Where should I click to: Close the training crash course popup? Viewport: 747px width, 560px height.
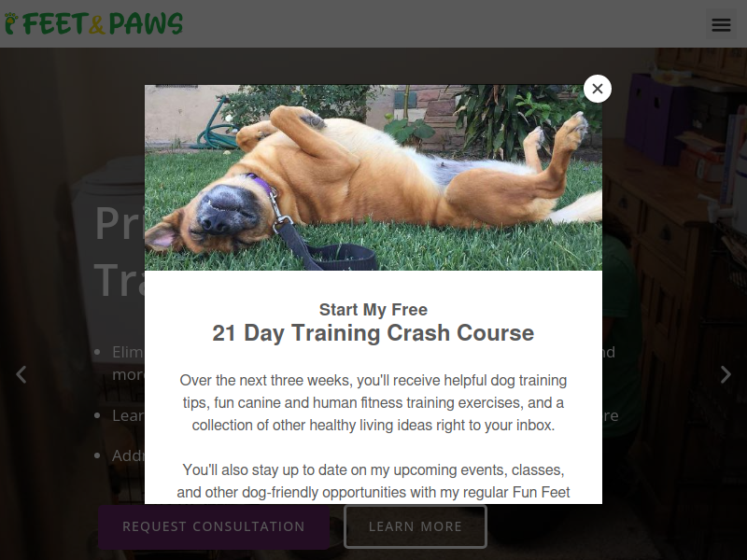[598, 89]
